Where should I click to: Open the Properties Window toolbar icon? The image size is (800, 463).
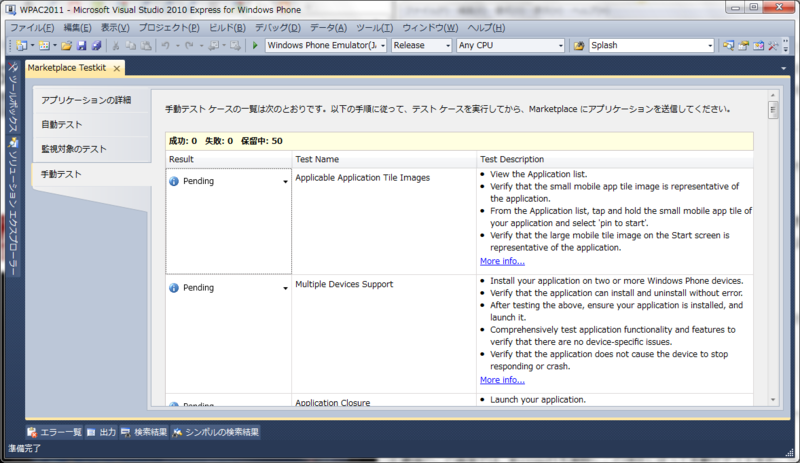[743, 45]
